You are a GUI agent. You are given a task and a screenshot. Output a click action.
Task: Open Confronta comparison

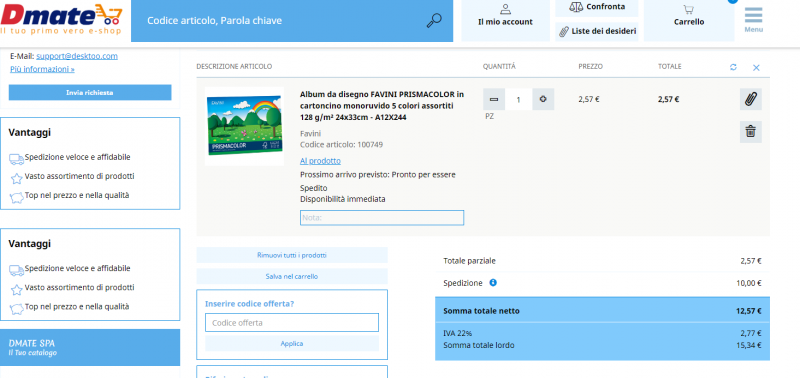tap(597, 8)
